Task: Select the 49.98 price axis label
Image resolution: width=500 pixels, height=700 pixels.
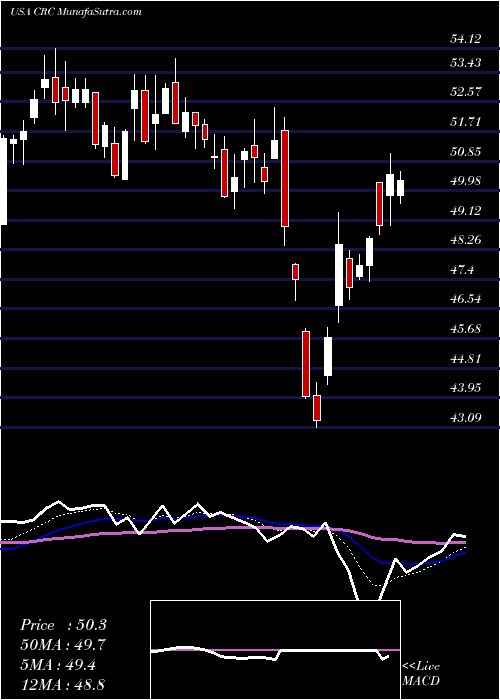Action: pyautogui.click(x=466, y=181)
